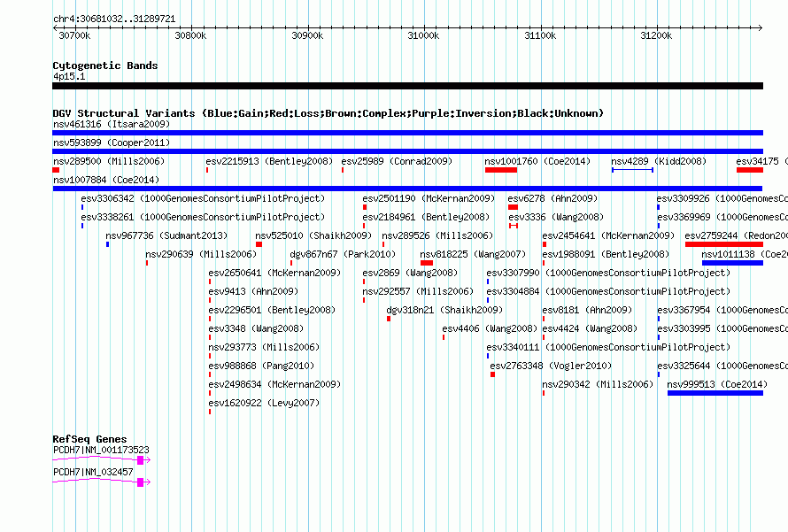The width and height of the screenshot is (788, 532).
Task: Click the nsv4289 (Kidd2008) variant label
Action: pos(659,161)
